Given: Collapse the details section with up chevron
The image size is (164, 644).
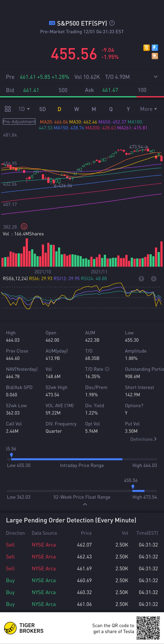Looking at the screenshot, I should coord(85,504).
